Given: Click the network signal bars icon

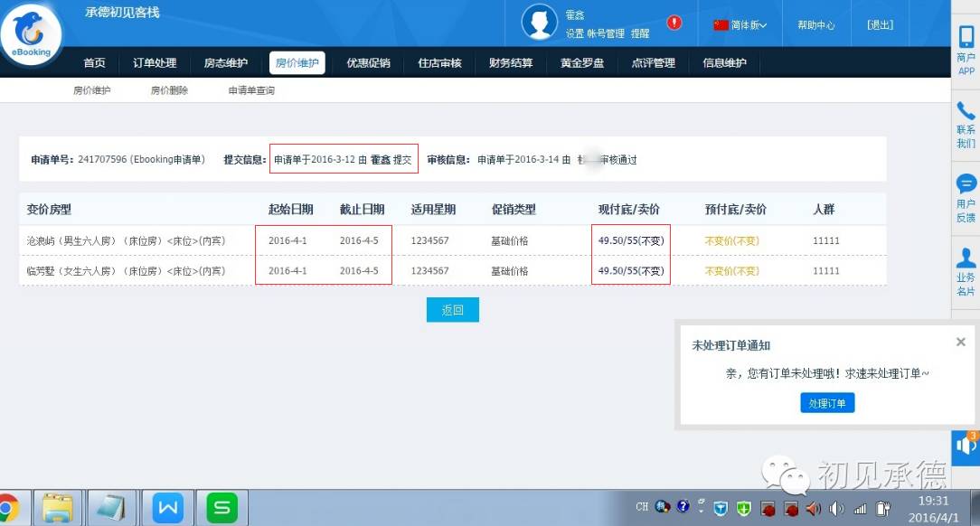Looking at the screenshot, I should click(x=860, y=509).
